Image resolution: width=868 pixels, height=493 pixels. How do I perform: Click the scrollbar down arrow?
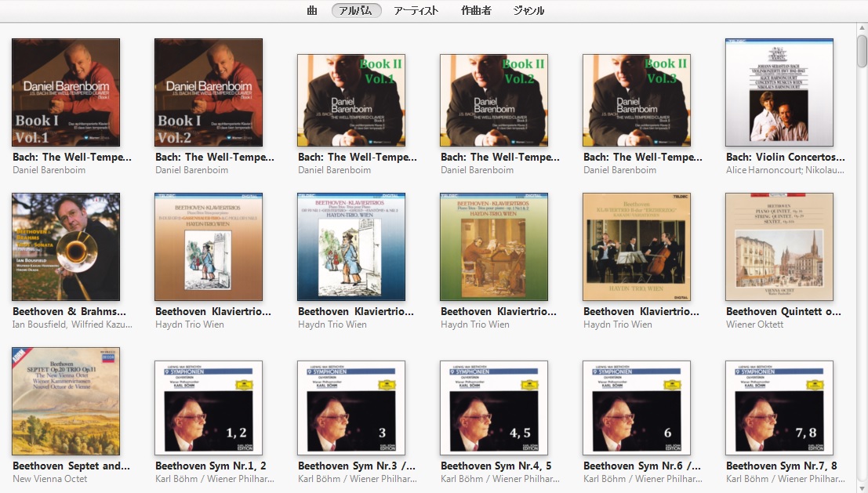pos(862,488)
